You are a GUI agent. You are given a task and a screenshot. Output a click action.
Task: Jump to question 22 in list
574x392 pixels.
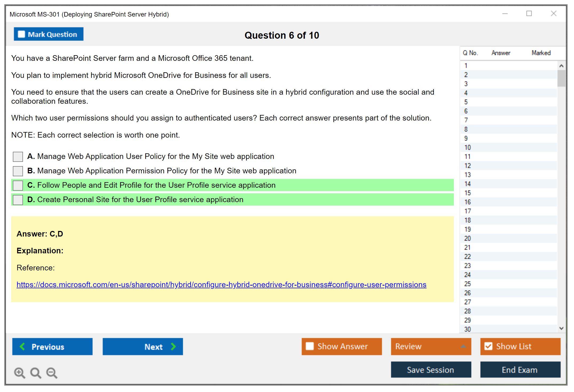click(467, 257)
